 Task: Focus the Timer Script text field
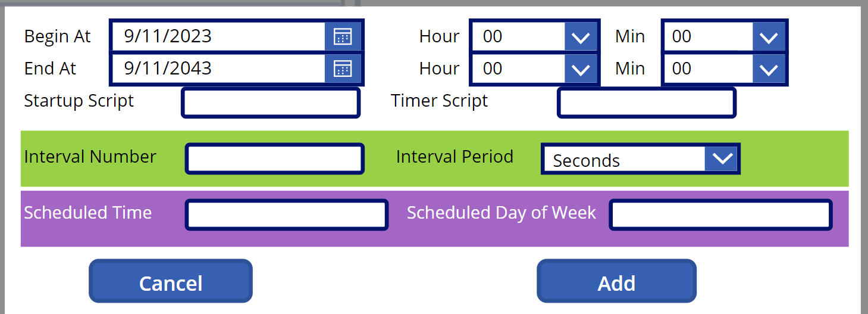click(647, 103)
